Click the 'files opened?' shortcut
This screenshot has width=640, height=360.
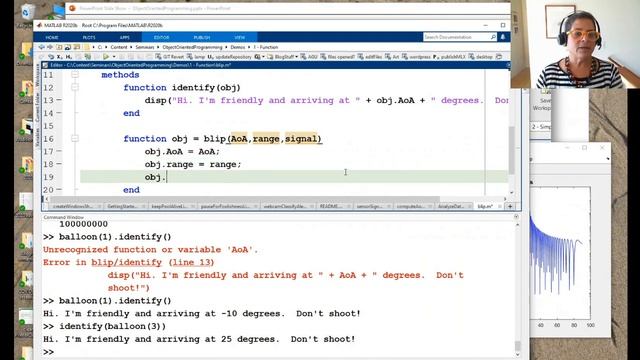(x=338, y=57)
